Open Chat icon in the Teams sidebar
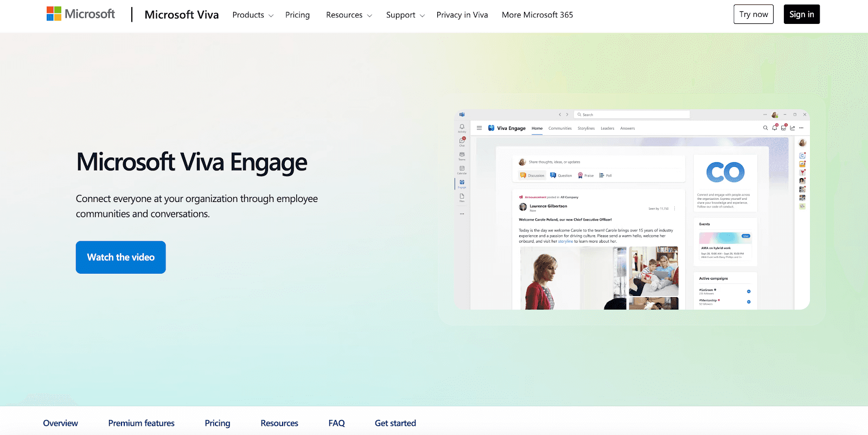868x435 pixels. tap(462, 141)
